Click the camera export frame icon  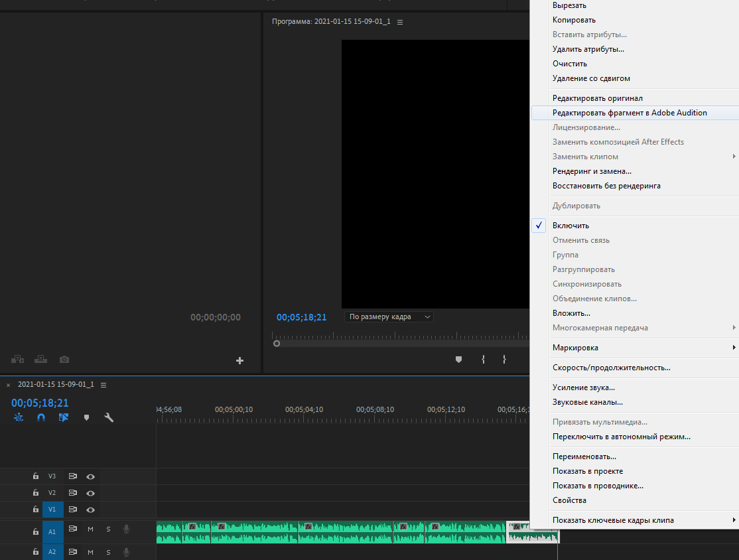pos(64,360)
